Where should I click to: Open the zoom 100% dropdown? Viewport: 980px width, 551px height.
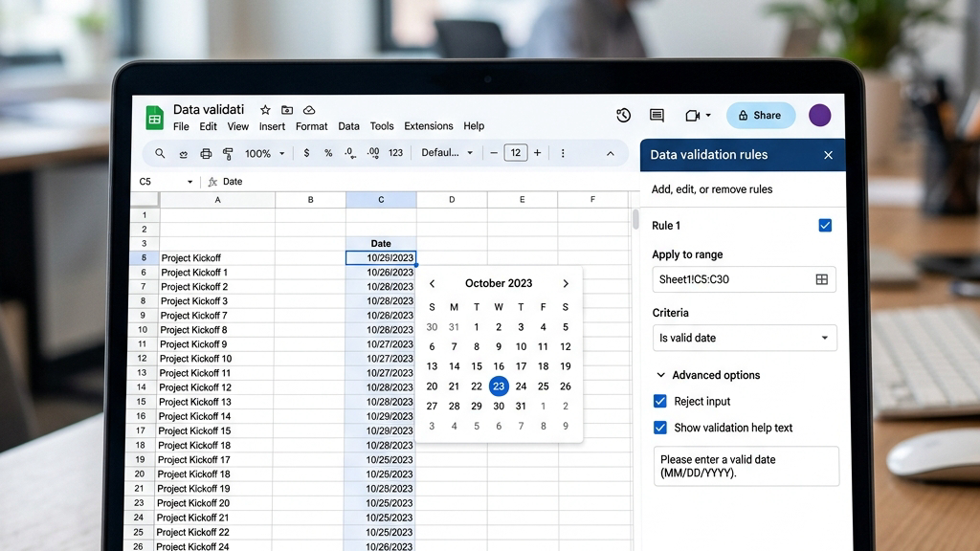click(x=264, y=154)
